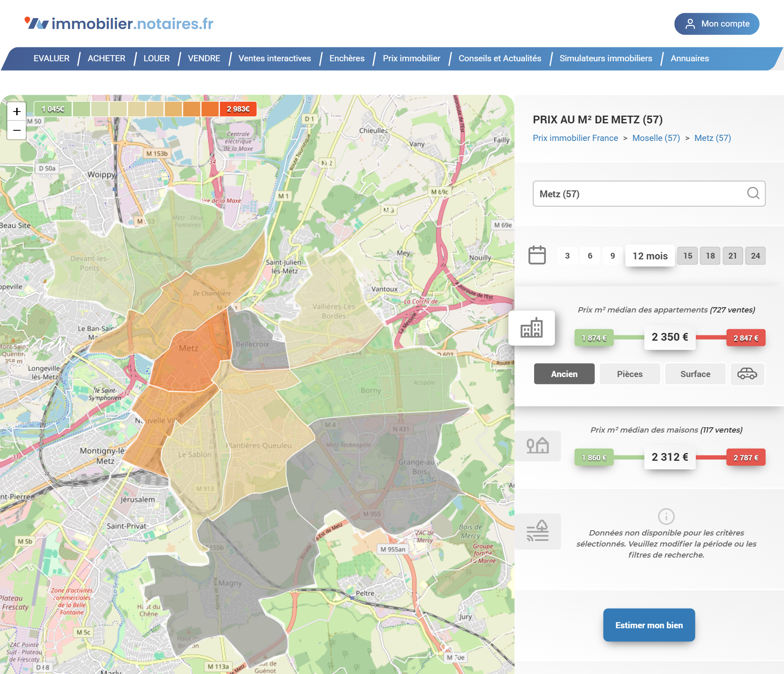Zoom in on the map with plus button
Viewport: 784px width, 674px height.
tap(17, 111)
